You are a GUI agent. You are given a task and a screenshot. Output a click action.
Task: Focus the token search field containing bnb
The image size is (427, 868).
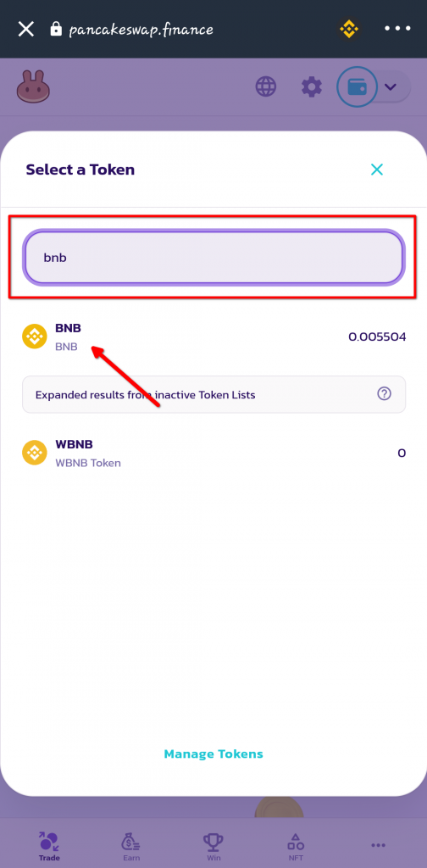213,258
